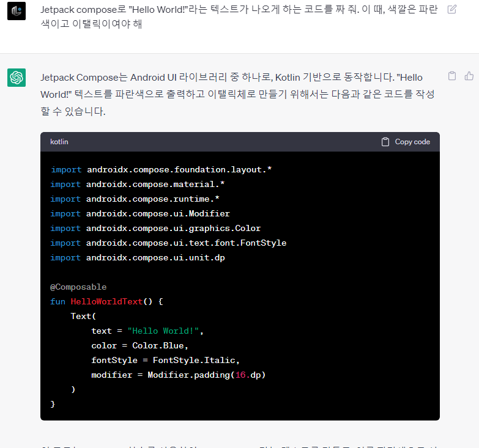
Task: Give the response a thumbs up
Action: (x=469, y=76)
